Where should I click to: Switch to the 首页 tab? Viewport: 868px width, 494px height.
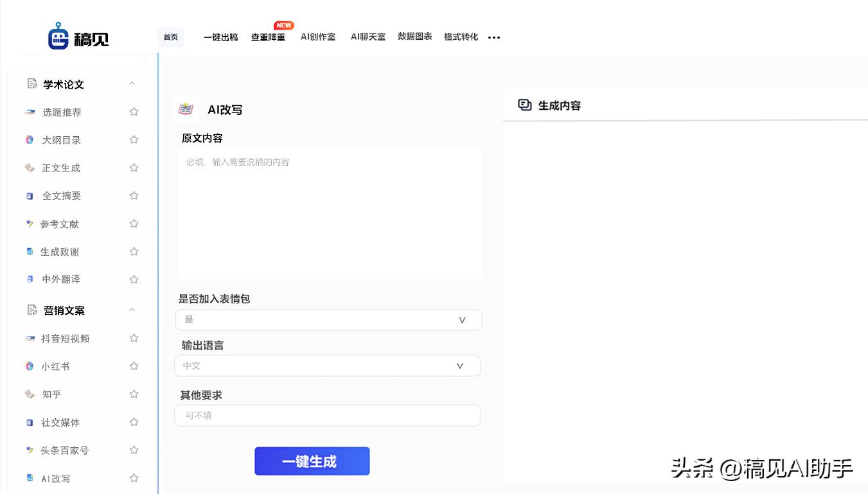(170, 37)
